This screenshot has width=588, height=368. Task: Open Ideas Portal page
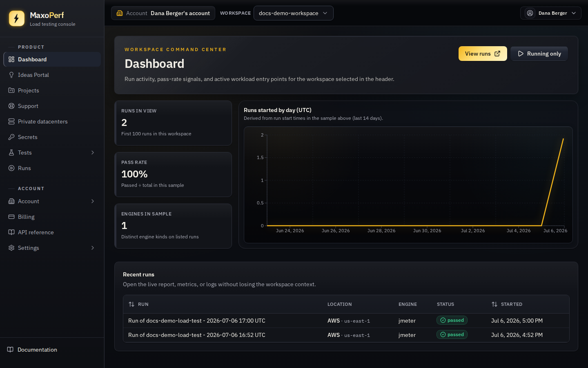[x=52, y=75]
